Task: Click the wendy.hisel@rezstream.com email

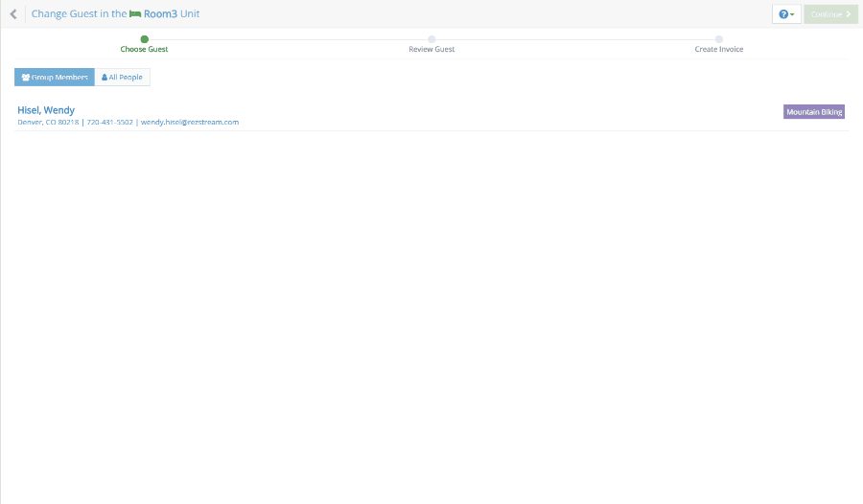Action: (x=190, y=123)
